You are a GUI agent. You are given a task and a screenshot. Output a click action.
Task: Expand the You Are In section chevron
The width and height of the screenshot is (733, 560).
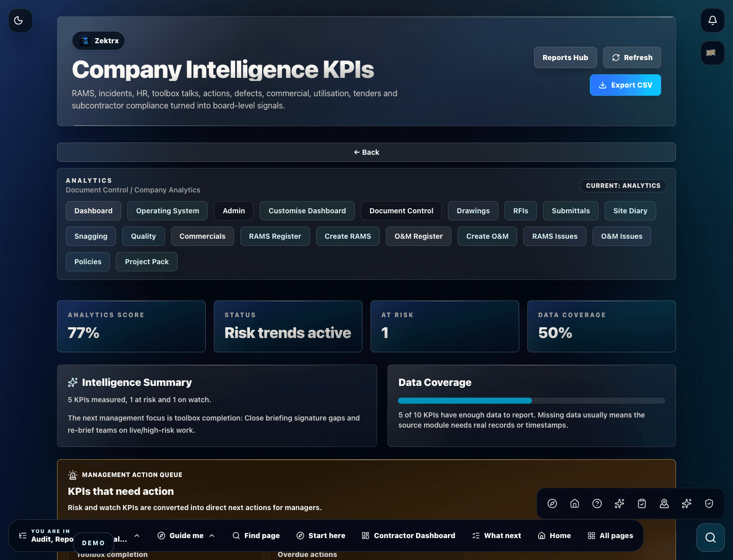(x=137, y=536)
